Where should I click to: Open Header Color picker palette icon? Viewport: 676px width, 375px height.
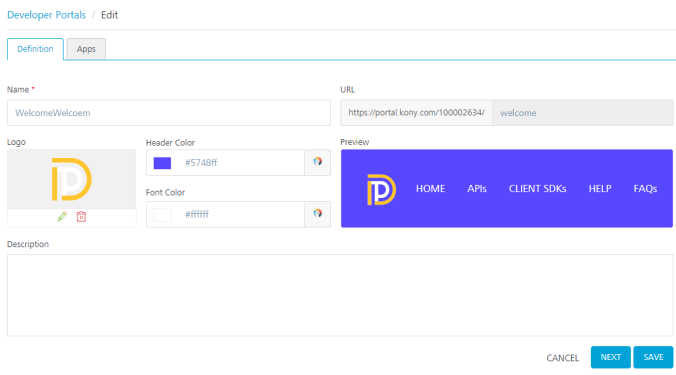(317, 162)
